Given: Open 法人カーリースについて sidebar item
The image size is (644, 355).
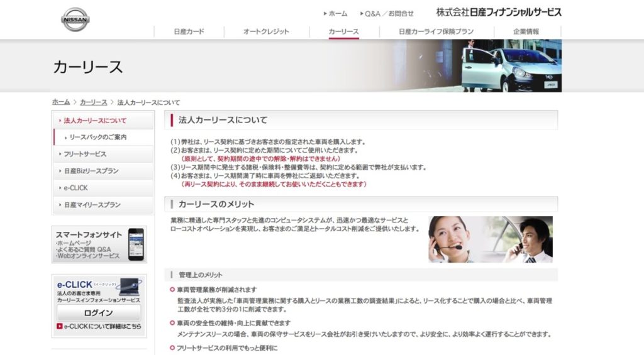Looking at the screenshot, I should [103, 121].
